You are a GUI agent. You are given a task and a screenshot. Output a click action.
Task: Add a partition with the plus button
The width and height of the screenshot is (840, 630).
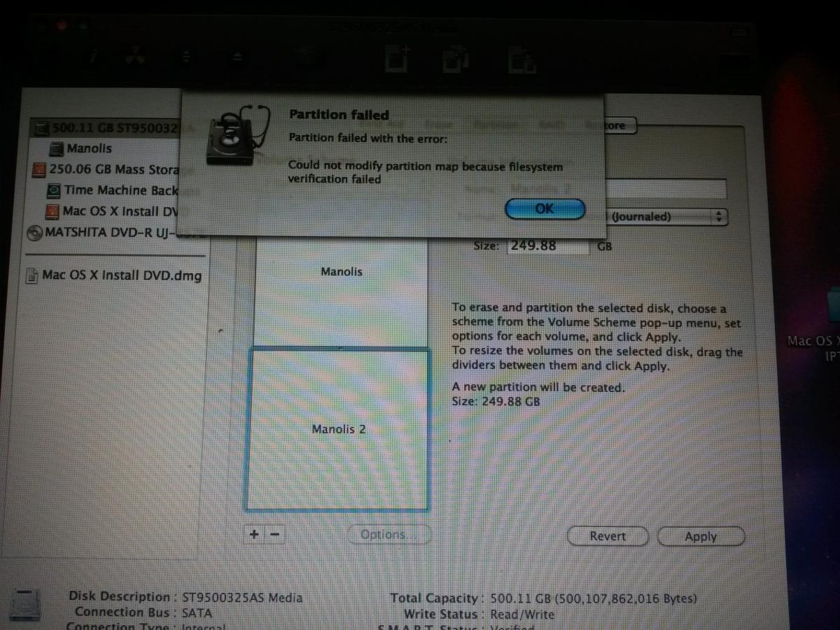click(x=255, y=534)
